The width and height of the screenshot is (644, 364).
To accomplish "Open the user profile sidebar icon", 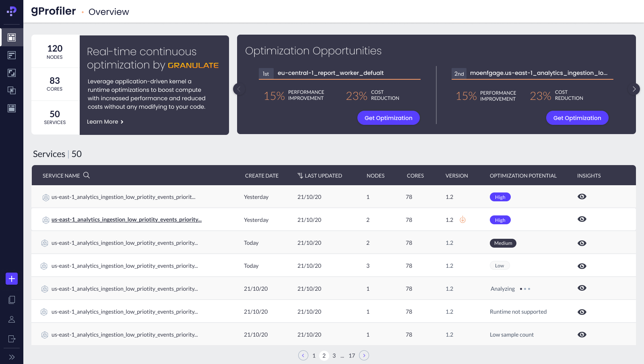I will [12, 319].
